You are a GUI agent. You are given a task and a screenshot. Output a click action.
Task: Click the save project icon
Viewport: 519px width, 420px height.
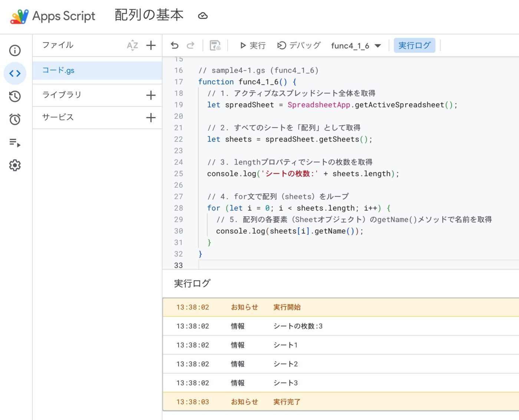[x=215, y=46]
